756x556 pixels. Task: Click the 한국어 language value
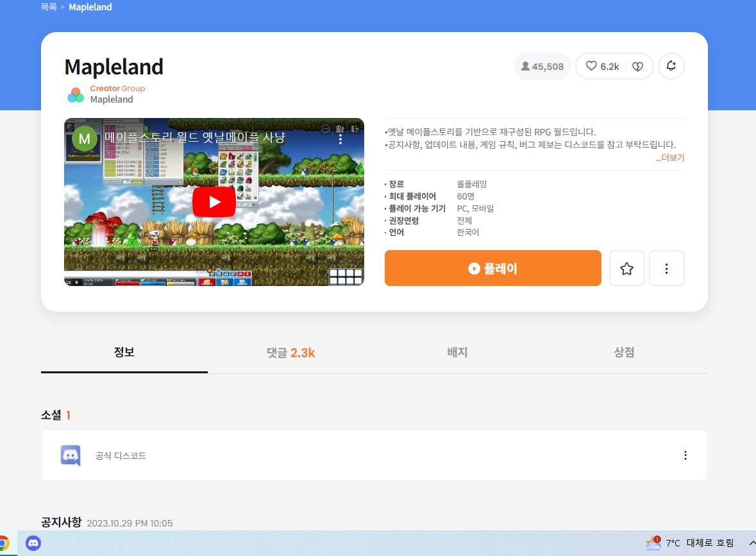(x=468, y=232)
